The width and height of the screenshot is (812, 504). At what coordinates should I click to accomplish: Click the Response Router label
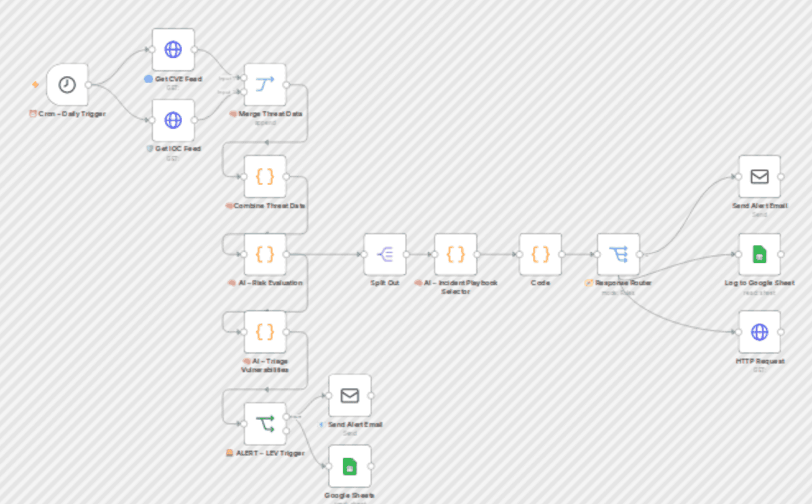pyautogui.click(x=619, y=283)
